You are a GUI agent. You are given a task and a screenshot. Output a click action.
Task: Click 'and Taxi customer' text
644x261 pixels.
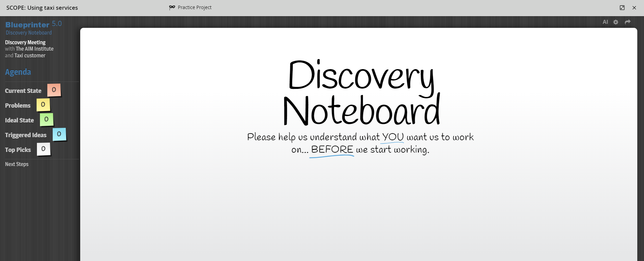coord(25,56)
